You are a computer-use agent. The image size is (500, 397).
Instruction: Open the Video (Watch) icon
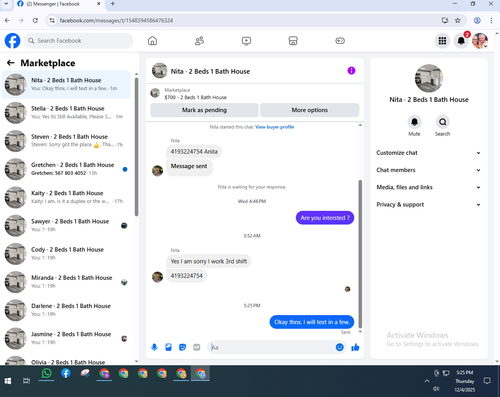(x=246, y=41)
